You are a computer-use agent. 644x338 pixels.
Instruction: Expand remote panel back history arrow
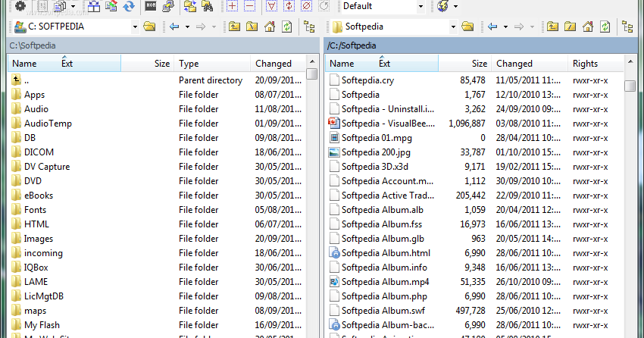[x=505, y=27]
